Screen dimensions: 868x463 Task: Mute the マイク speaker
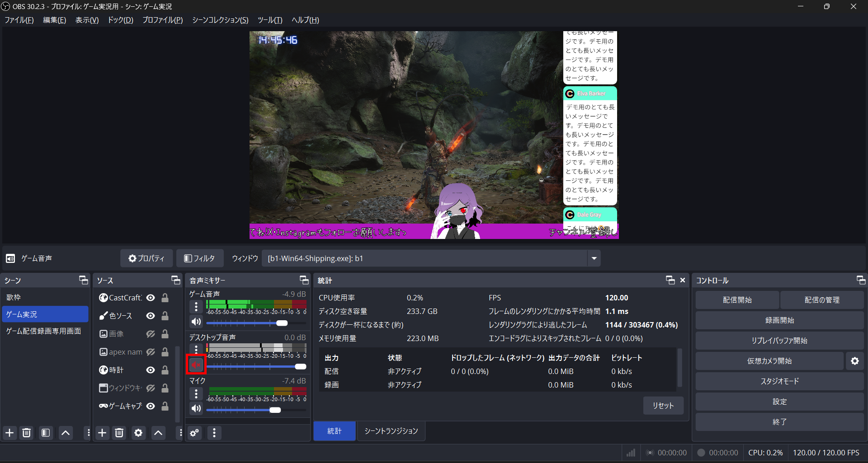point(196,408)
